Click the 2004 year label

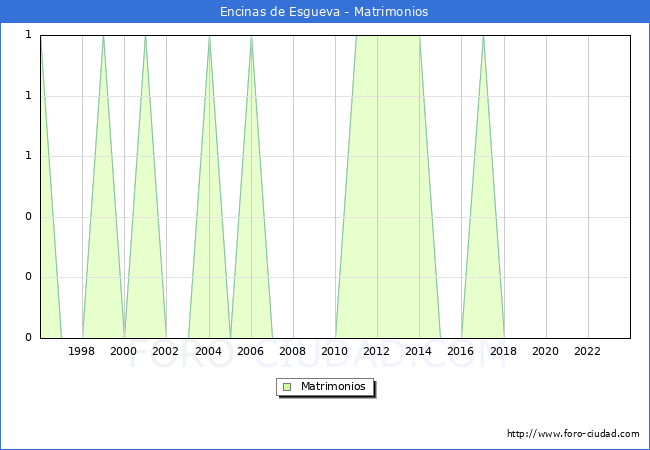(x=209, y=351)
